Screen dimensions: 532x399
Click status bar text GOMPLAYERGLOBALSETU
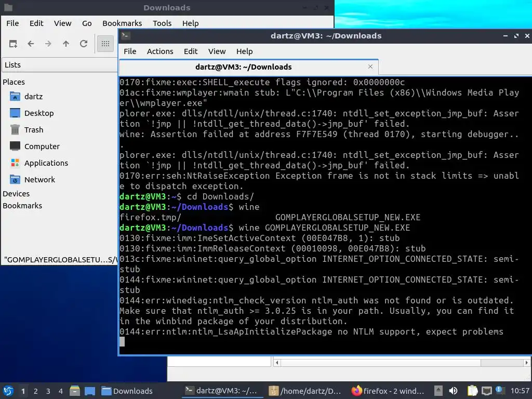pos(60,260)
